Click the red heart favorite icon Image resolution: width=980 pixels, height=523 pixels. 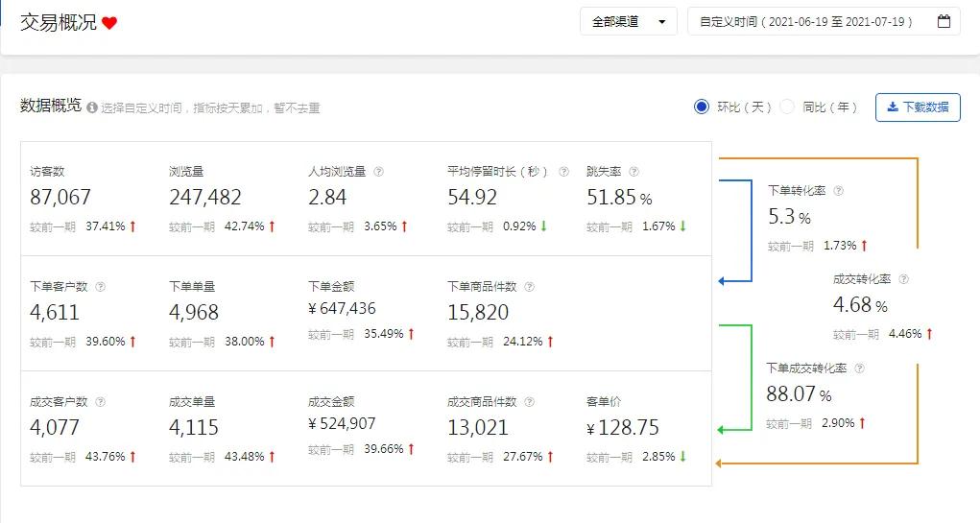pos(109,23)
